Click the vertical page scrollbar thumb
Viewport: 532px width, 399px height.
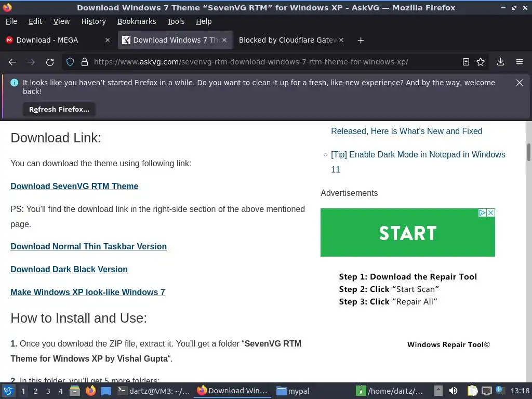pos(528,152)
